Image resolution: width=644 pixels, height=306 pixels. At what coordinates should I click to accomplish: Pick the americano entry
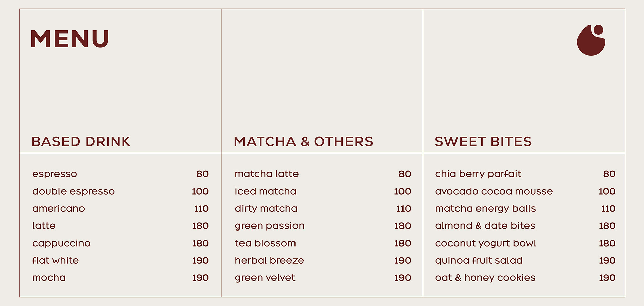pyautogui.click(x=58, y=209)
